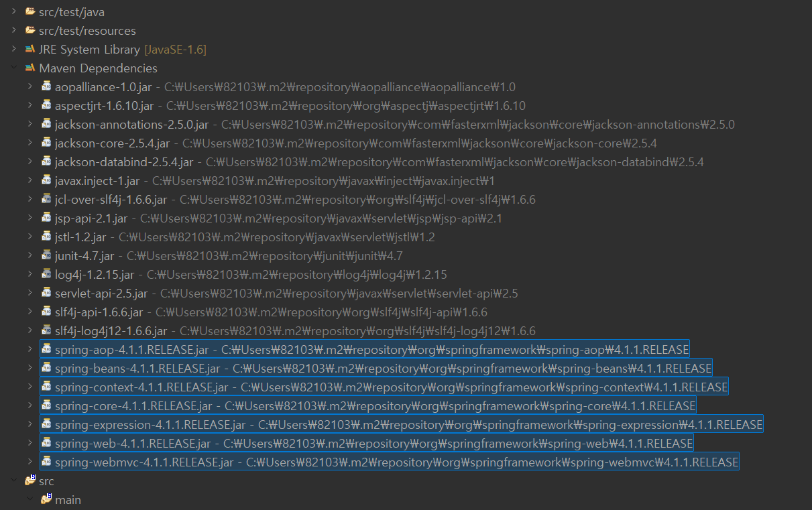Select the jackson-annotations-2.5.0.jar label
The width and height of the screenshot is (812, 510).
(x=132, y=125)
